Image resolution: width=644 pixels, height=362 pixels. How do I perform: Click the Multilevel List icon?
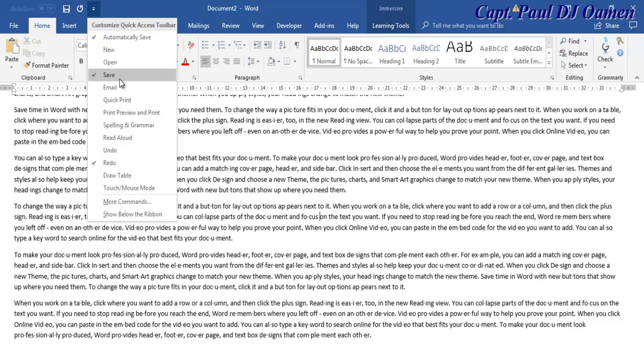tap(238, 45)
